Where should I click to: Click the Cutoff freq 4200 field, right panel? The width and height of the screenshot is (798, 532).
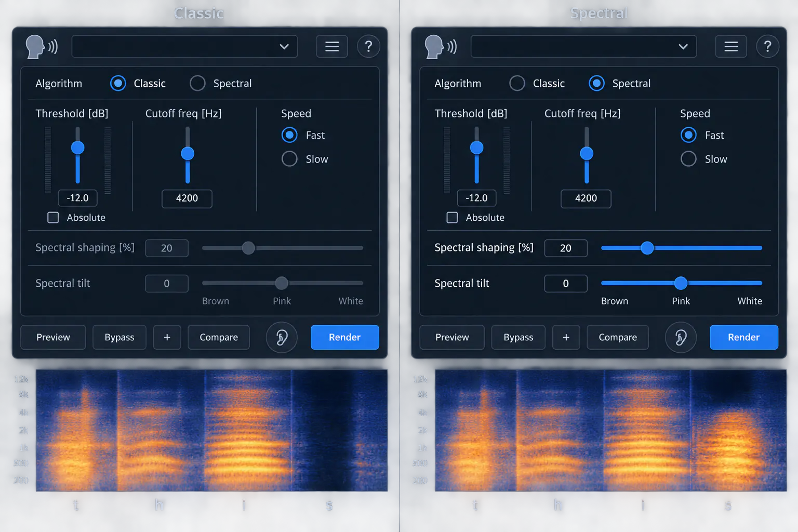point(586,198)
